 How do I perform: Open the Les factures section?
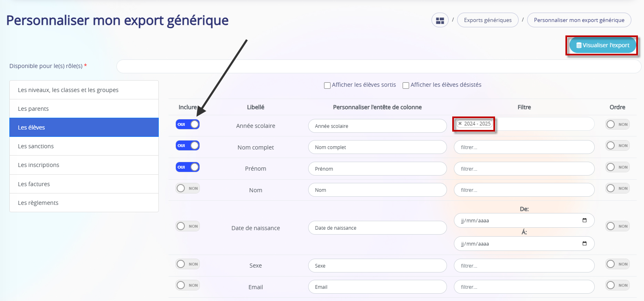(x=84, y=184)
